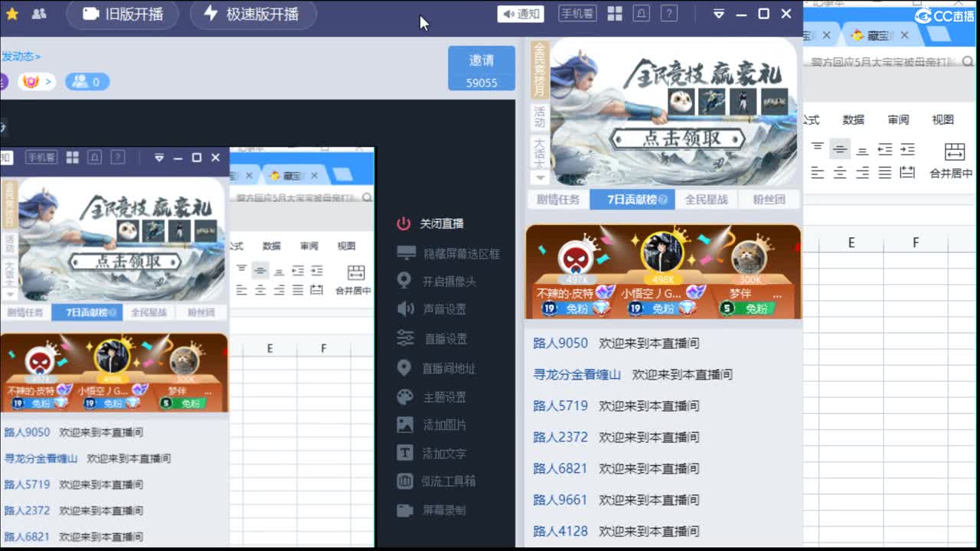Open 小悟空 first-place avatar in main ranking

[663, 253]
